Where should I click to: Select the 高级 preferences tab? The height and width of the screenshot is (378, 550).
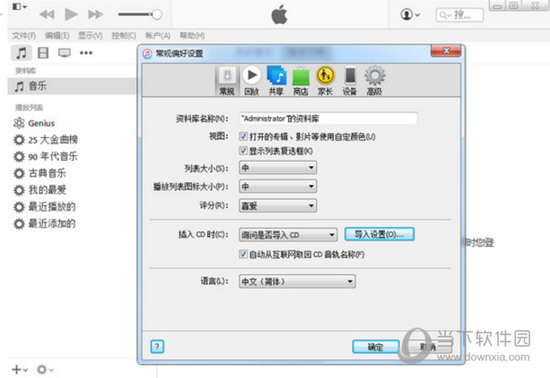click(x=374, y=80)
